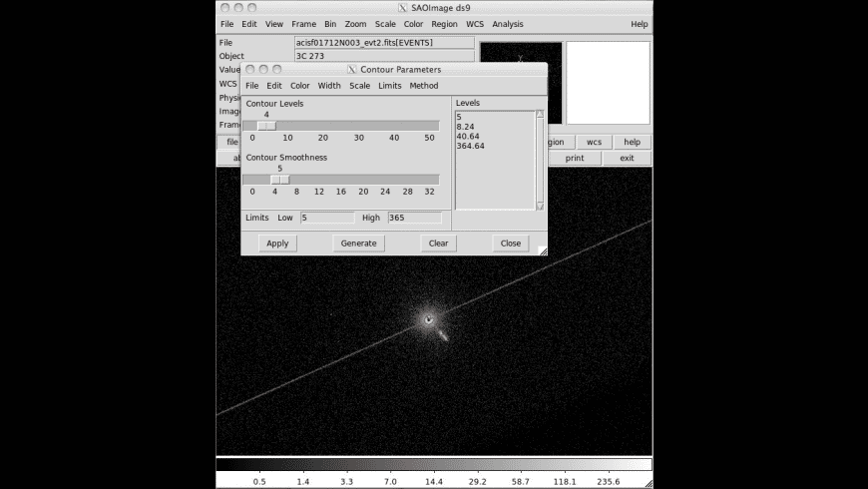Open Limits menu in Contour Parameters
This screenshot has height=489, width=868.
click(x=390, y=85)
